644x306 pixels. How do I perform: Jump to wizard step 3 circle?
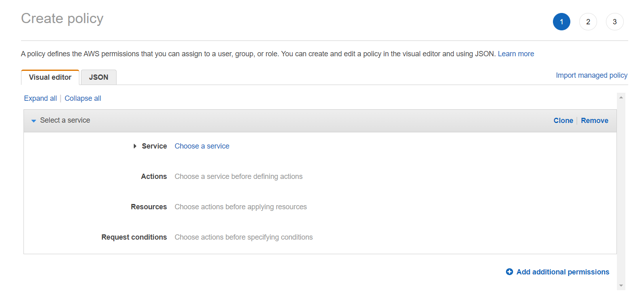[x=614, y=22]
